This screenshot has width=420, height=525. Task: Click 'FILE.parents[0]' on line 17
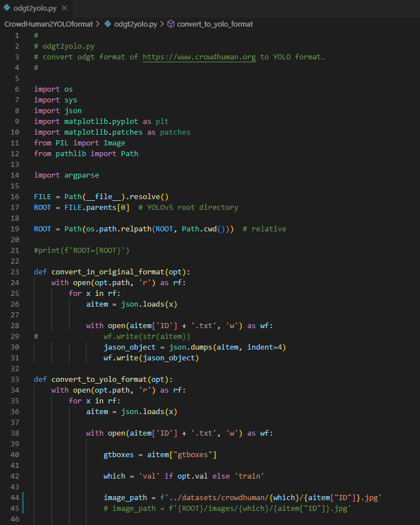coord(97,207)
